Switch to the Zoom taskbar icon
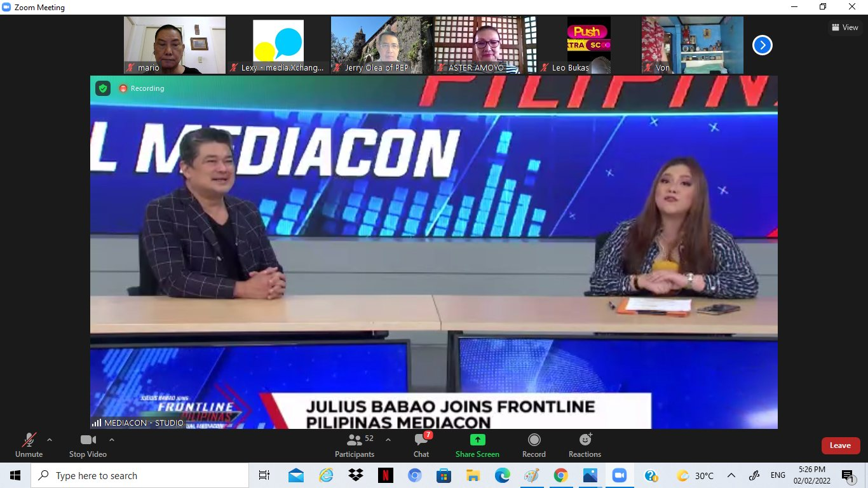The image size is (868, 488). [619, 475]
